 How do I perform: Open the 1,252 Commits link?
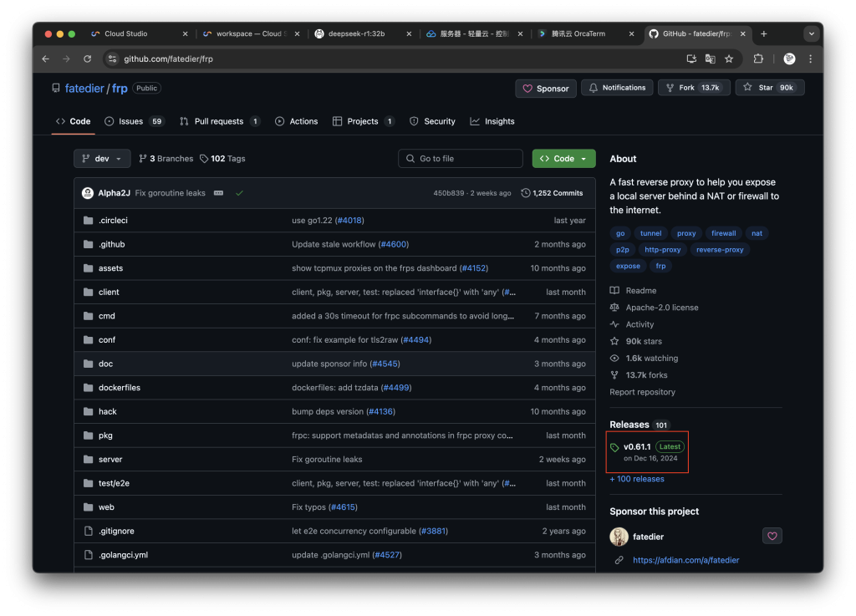(552, 193)
